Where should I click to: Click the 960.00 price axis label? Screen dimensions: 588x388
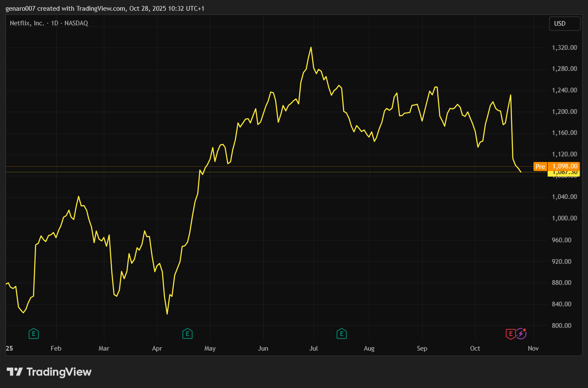point(562,240)
